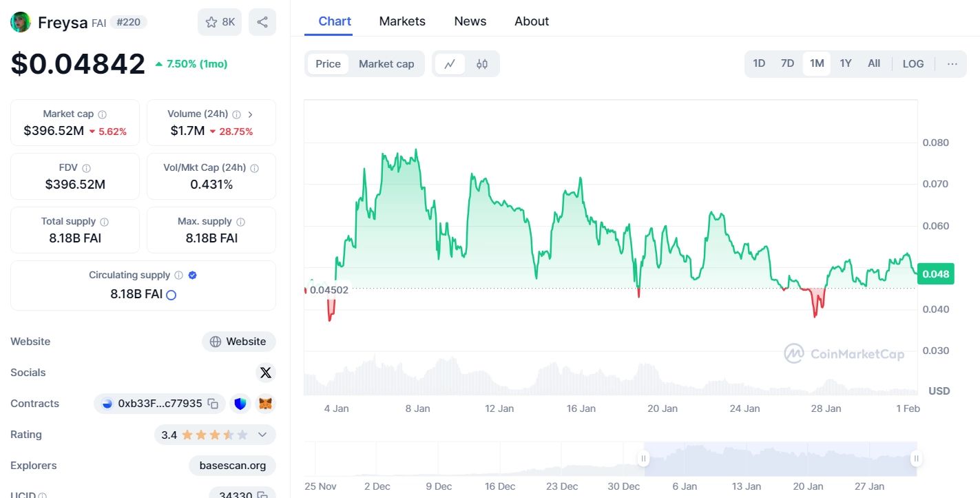Expand the rating dropdown chevron
This screenshot has height=498, width=980.
262,435
